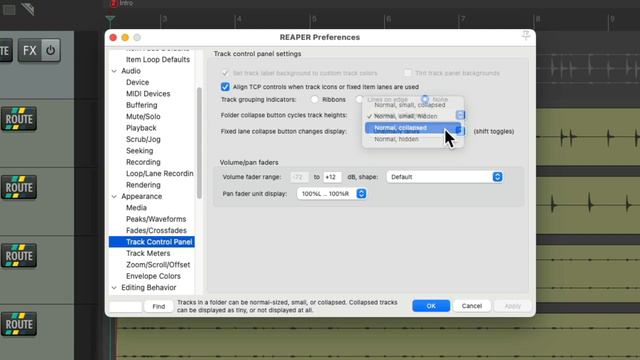Screen dimensions: 640x360
Task: Click the +12 volume fader max field
Action: [x=332, y=177]
